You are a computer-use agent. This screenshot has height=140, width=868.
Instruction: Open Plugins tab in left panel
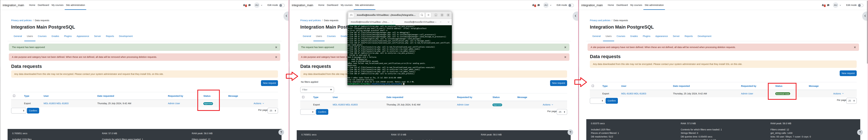pos(68,36)
